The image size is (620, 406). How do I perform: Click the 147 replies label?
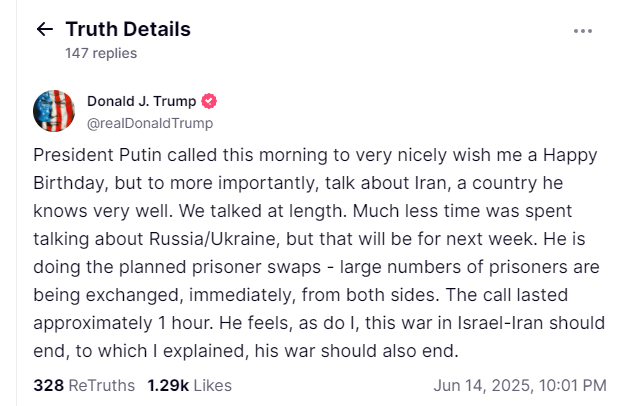pyautogui.click(x=101, y=53)
